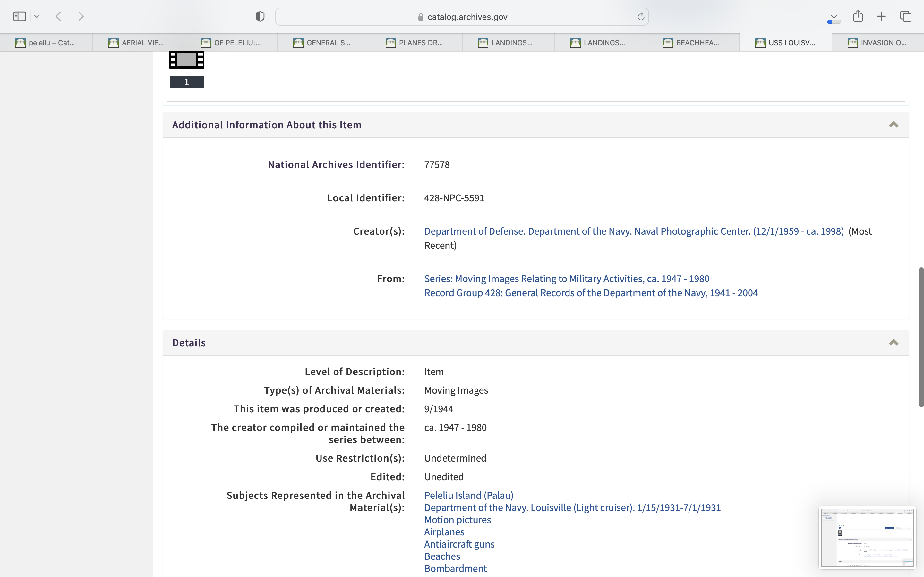Click the Share icon in the toolbar
This screenshot has width=924, height=577.
point(858,16)
